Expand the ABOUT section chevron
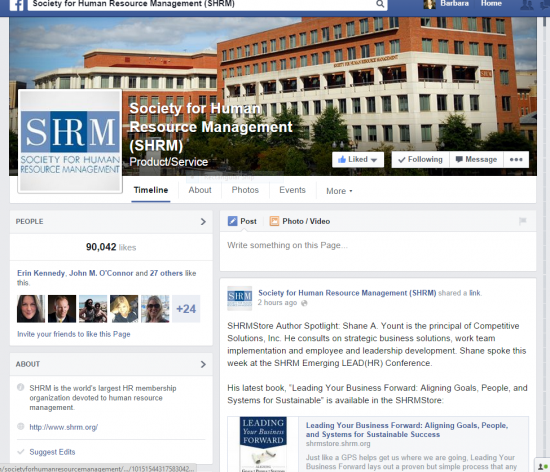Screen dimensions: 550x472 pyautogui.click(x=203, y=364)
